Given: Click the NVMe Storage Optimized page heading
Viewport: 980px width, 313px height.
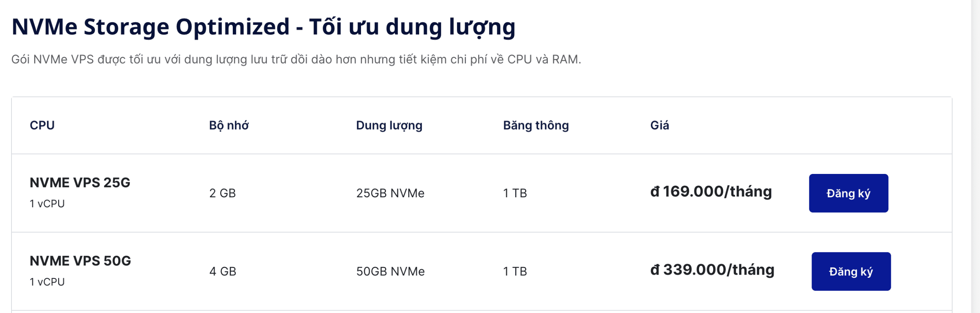Looking at the screenshot, I should point(263,27).
